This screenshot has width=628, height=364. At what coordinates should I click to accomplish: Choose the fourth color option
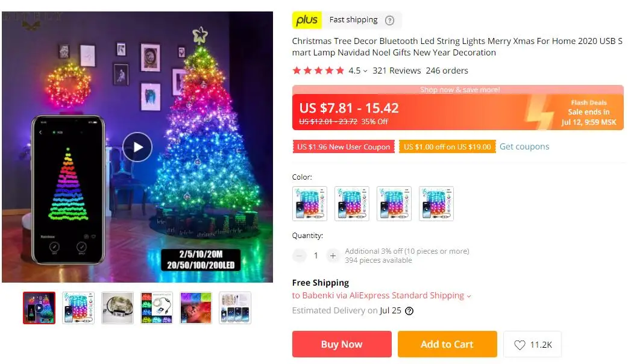[x=436, y=204]
